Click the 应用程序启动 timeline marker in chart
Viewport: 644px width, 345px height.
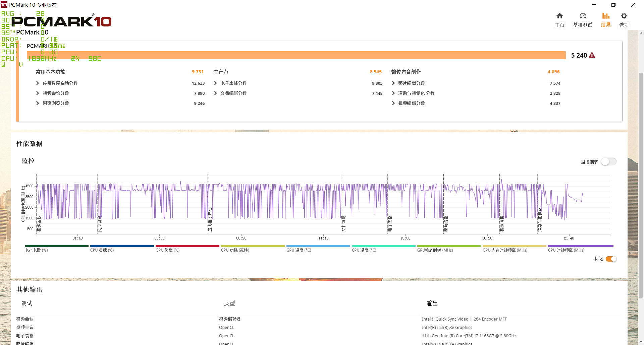pyautogui.click(x=210, y=220)
